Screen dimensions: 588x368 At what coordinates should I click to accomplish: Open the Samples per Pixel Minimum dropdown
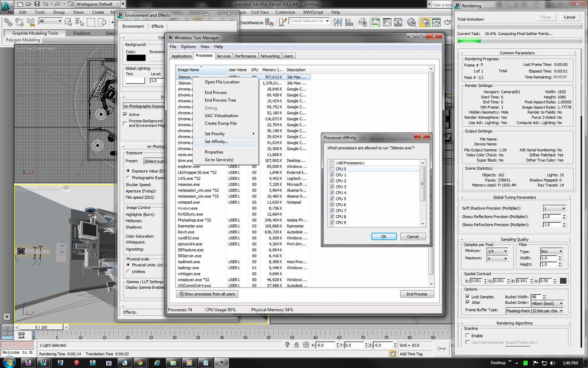click(497, 251)
